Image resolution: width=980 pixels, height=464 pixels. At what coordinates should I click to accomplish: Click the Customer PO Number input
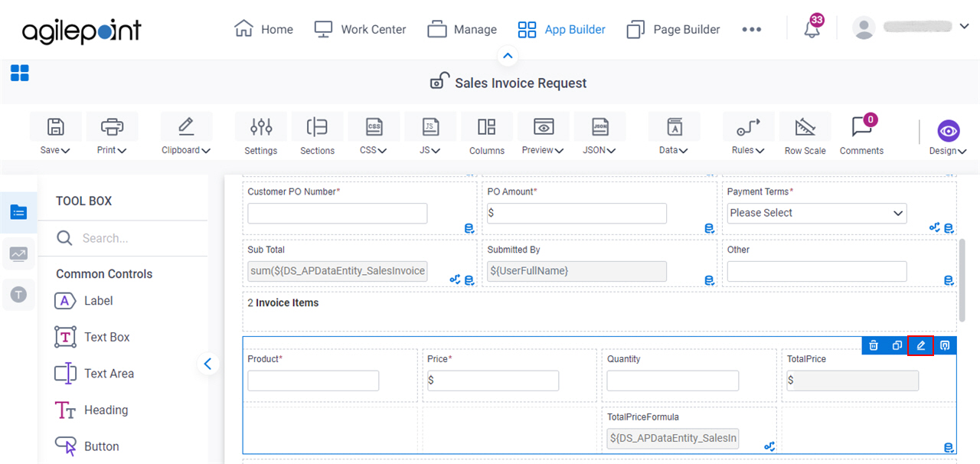point(338,213)
